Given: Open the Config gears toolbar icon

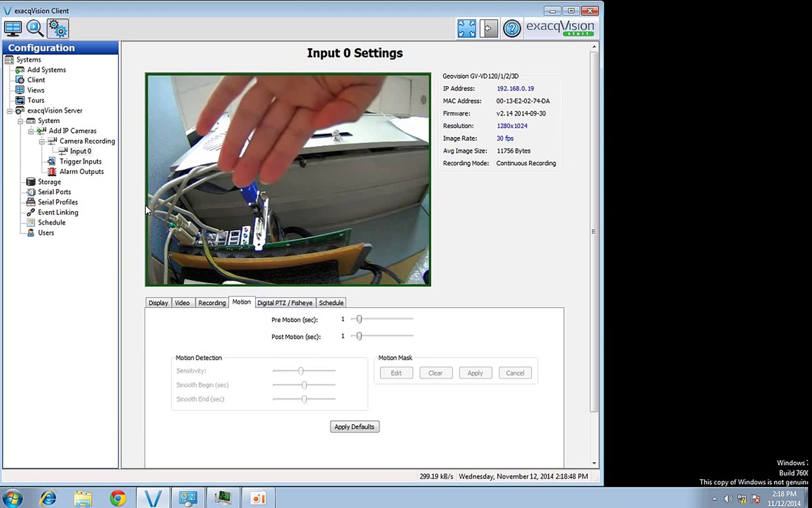Looking at the screenshot, I should (58, 29).
